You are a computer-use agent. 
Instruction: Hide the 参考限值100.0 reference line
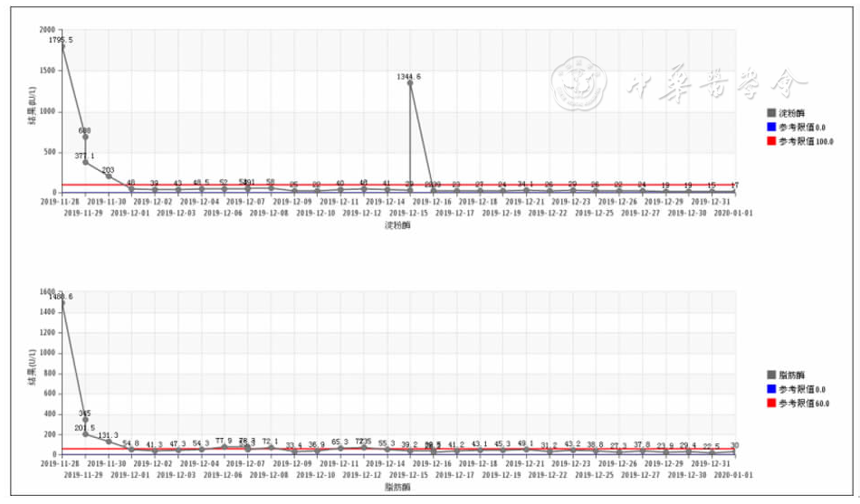tap(805, 142)
